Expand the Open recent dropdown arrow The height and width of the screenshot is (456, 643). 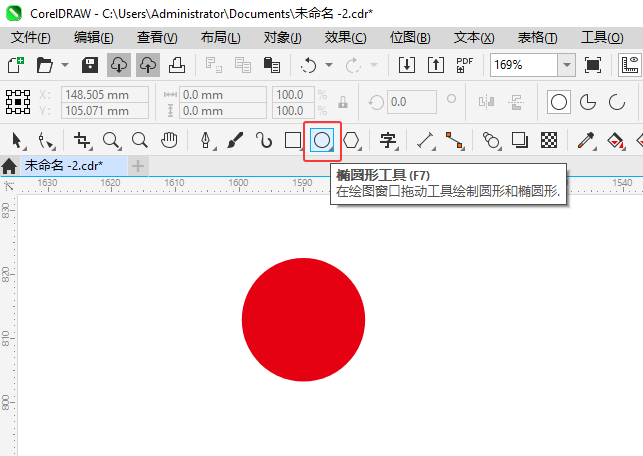[65, 65]
